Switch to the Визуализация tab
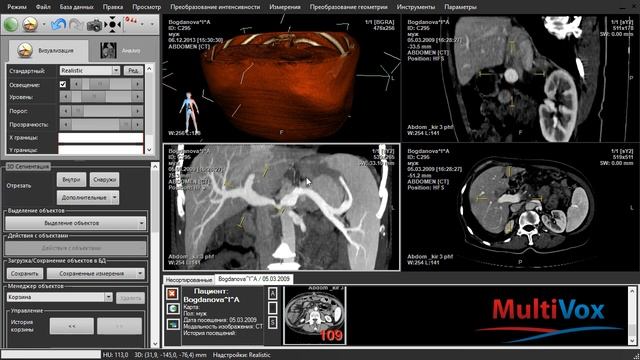640x360 pixels. coord(48,51)
